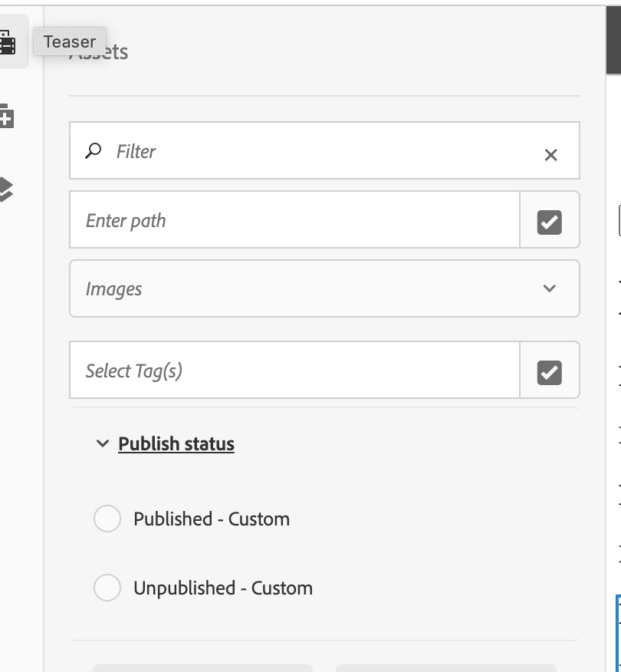This screenshot has height=672, width=621.
Task: Click into the Enter path field
Action: pos(294,220)
